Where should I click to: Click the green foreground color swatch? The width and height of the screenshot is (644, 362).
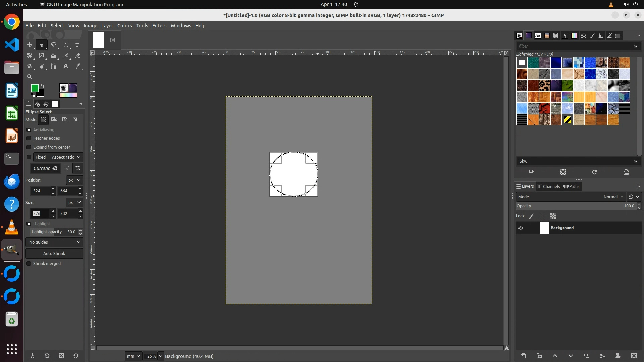[x=34, y=88]
